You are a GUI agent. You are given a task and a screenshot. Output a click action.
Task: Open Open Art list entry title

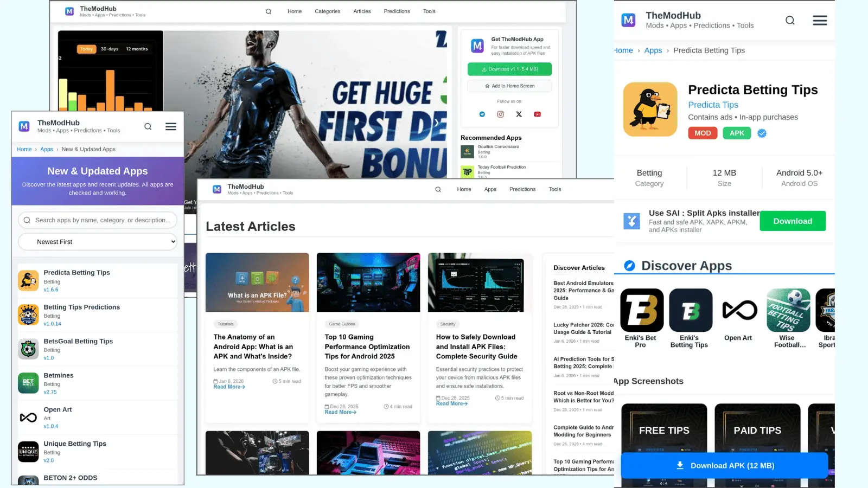tap(58, 410)
